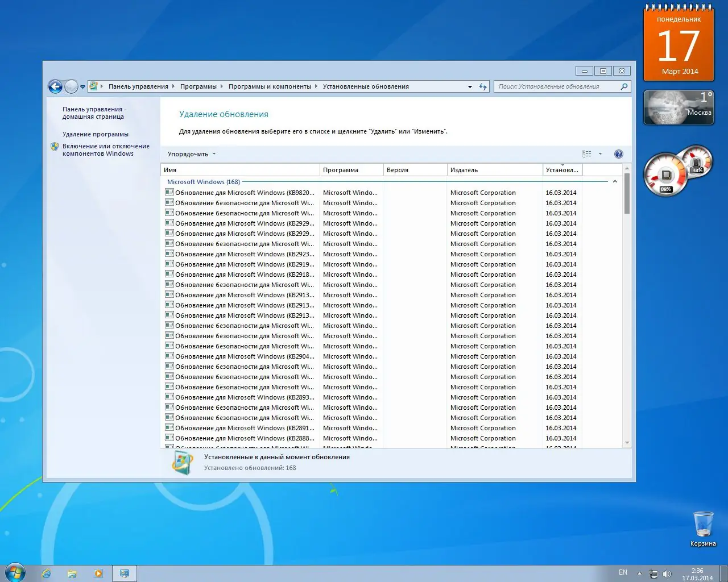Click the Москва weather gadget
728x582 pixels.
[x=679, y=107]
